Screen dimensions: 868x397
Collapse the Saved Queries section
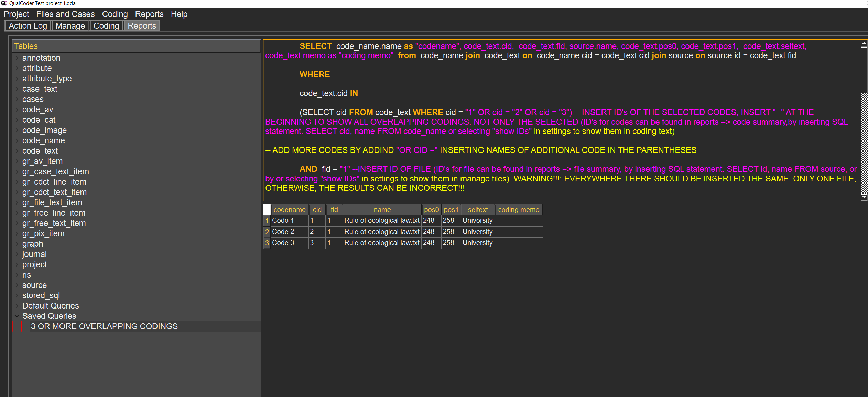(x=17, y=316)
